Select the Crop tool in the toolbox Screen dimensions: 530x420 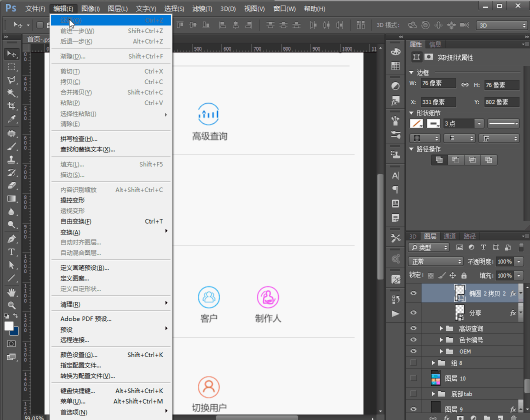pos(11,106)
